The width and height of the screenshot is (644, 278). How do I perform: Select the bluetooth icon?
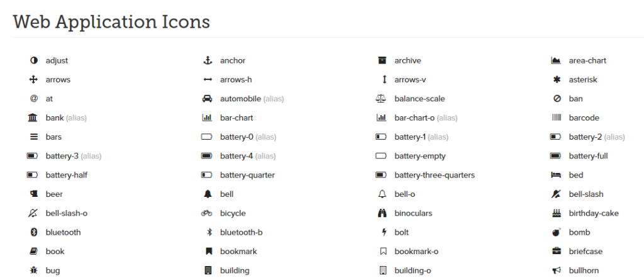pyautogui.click(x=34, y=232)
